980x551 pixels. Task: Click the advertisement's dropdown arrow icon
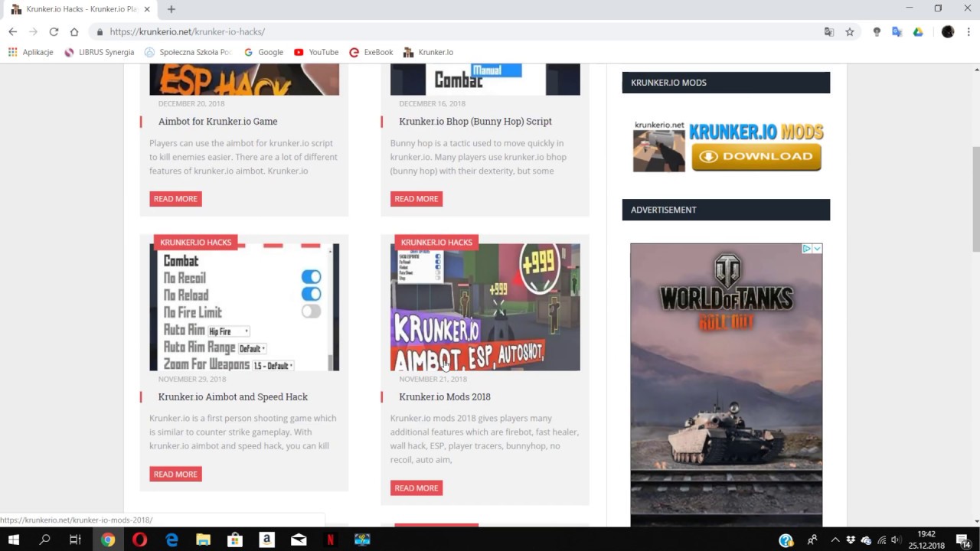coord(817,249)
